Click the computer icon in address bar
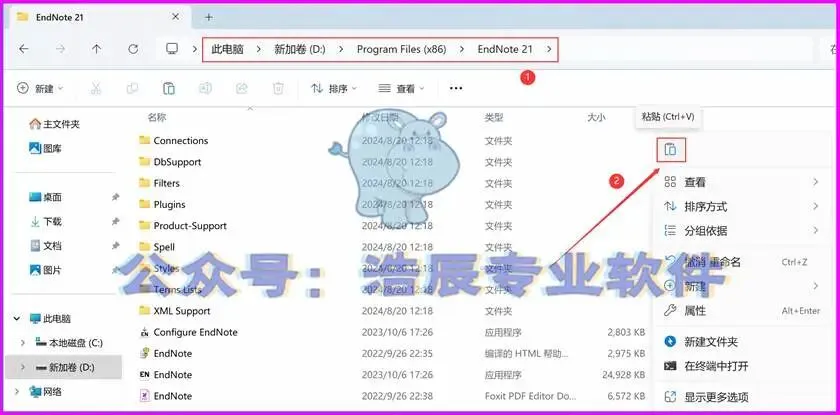The height and width of the screenshot is (415, 840). click(171, 49)
